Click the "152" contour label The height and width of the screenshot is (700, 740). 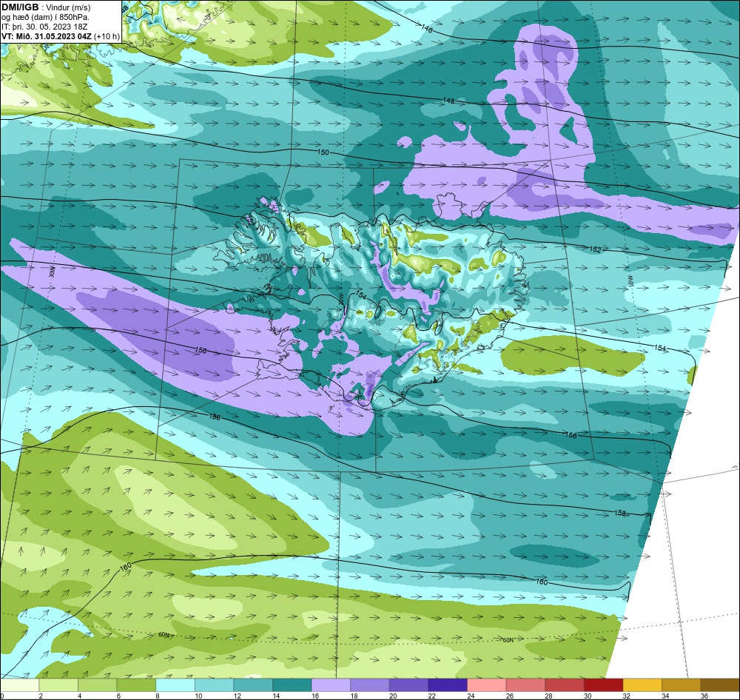pyautogui.click(x=596, y=249)
